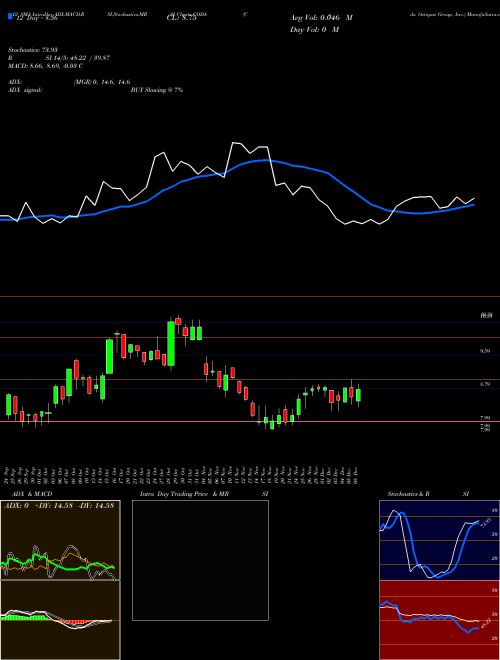Click the '(MGR) 0, 14.6, 14.6' ADX values
The width and height of the screenshot is (500, 660).
click(x=102, y=82)
